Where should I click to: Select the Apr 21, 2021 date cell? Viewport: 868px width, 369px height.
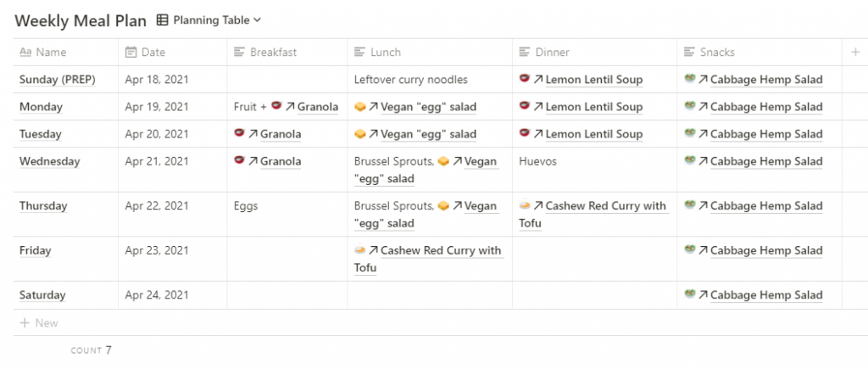pyautogui.click(x=172, y=170)
